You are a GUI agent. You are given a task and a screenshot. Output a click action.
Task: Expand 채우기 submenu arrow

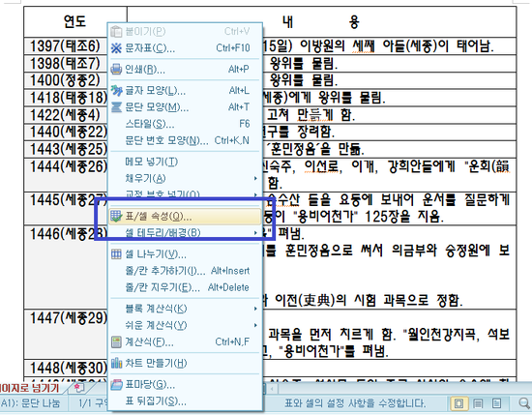click(255, 178)
